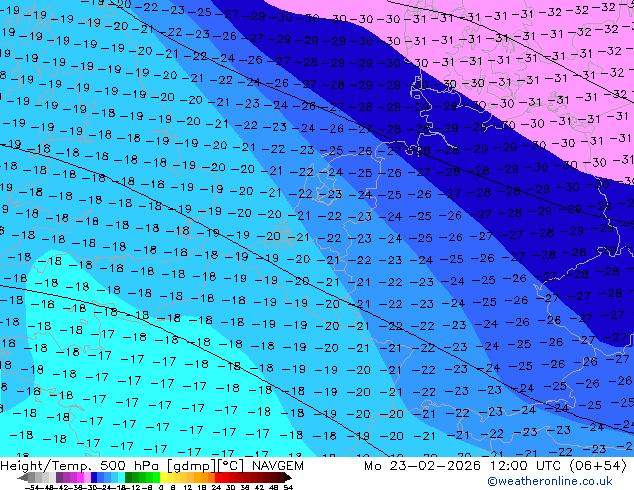Click the bright red swatch in the color scale

pyautogui.click(x=218, y=477)
